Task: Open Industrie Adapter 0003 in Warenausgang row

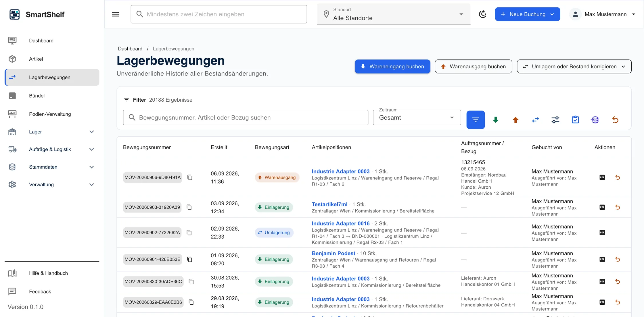Action: pyautogui.click(x=341, y=171)
